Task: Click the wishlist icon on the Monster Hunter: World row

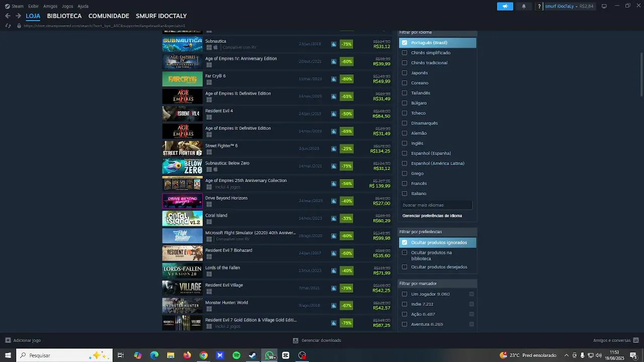Action: pos(334,306)
